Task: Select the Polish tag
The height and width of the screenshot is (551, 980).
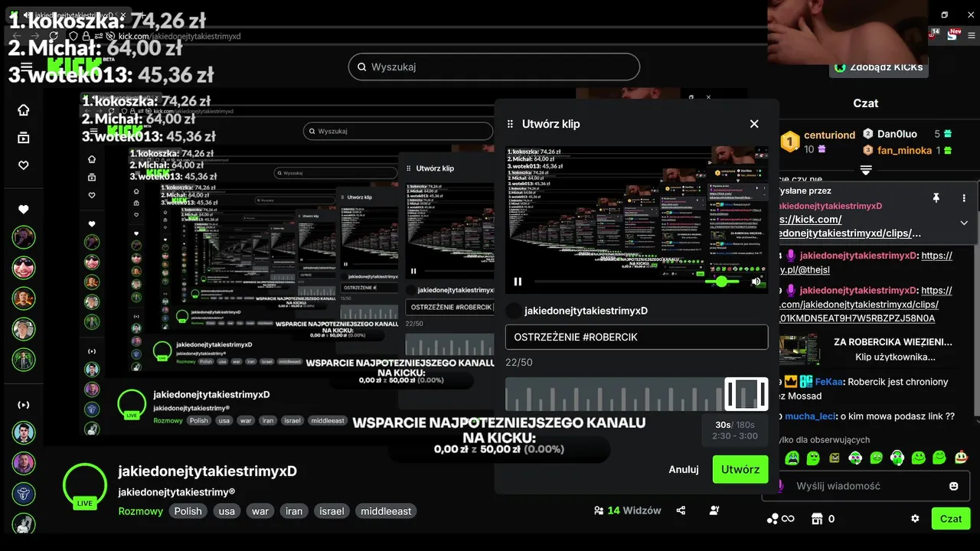Action: click(x=188, y=511)
